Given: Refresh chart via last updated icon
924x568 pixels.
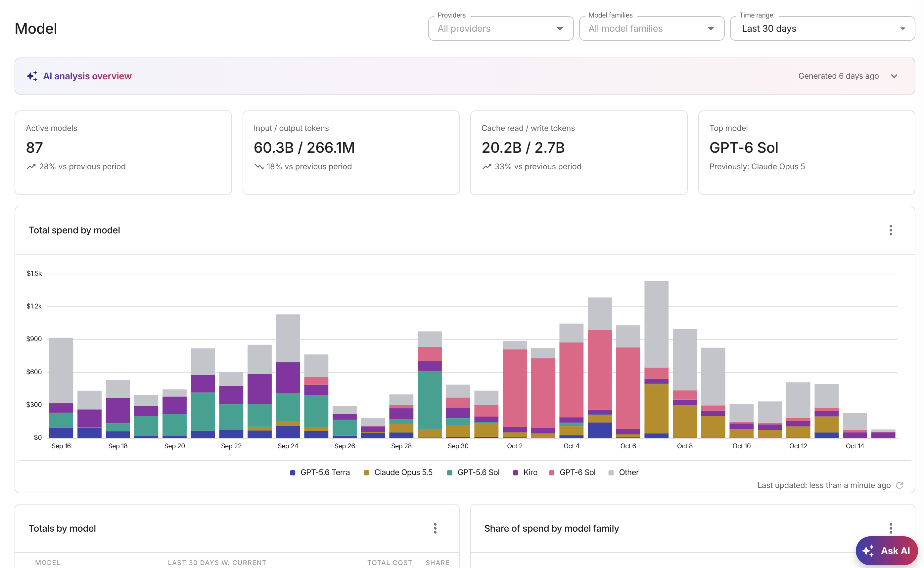Looking at the screenshot, I should 900,485.
